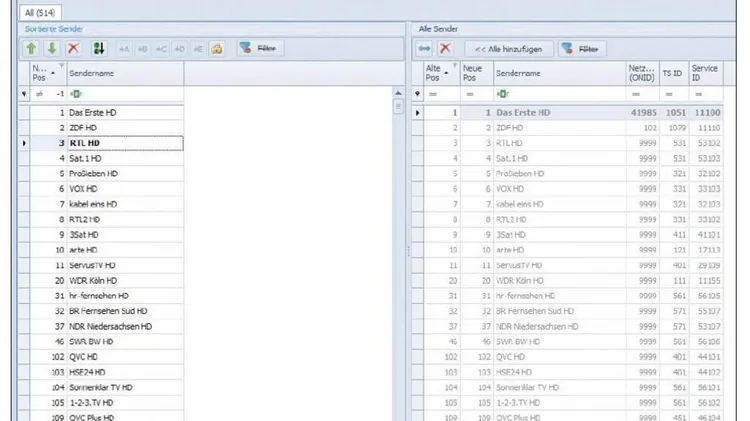Click Filter button in Alle Sender panel
Image resolution: width=750 pixels, height=421 pixels.
pyautogui.click(x=582, y=49)
